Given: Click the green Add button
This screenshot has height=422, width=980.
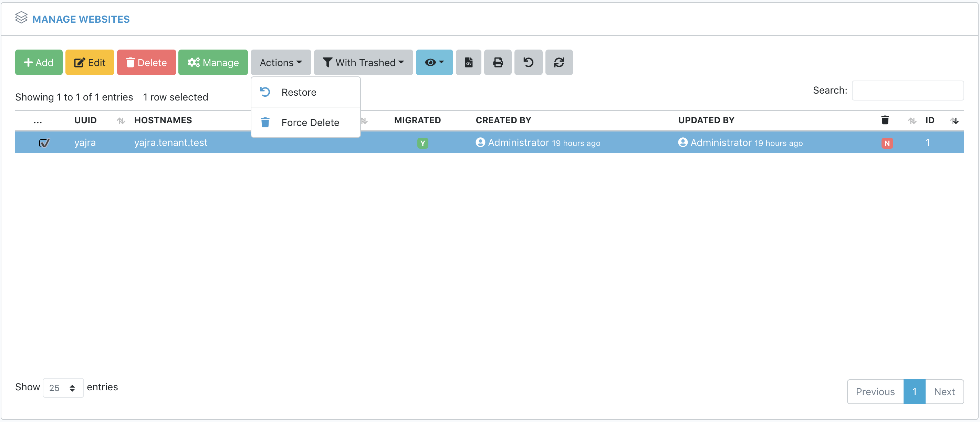Looking at the screenshot, I should 39,62.
